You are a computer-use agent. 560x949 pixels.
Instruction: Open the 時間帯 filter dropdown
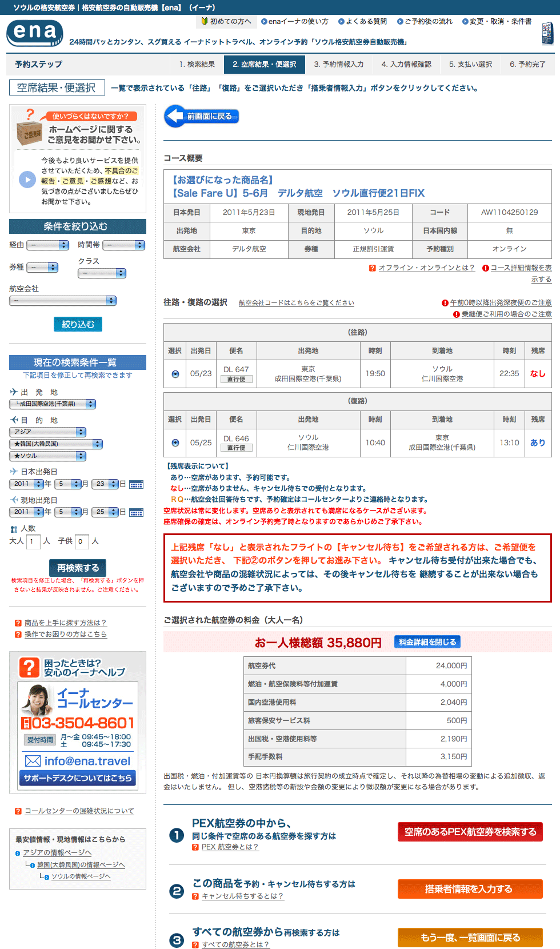tap(124, 245)
